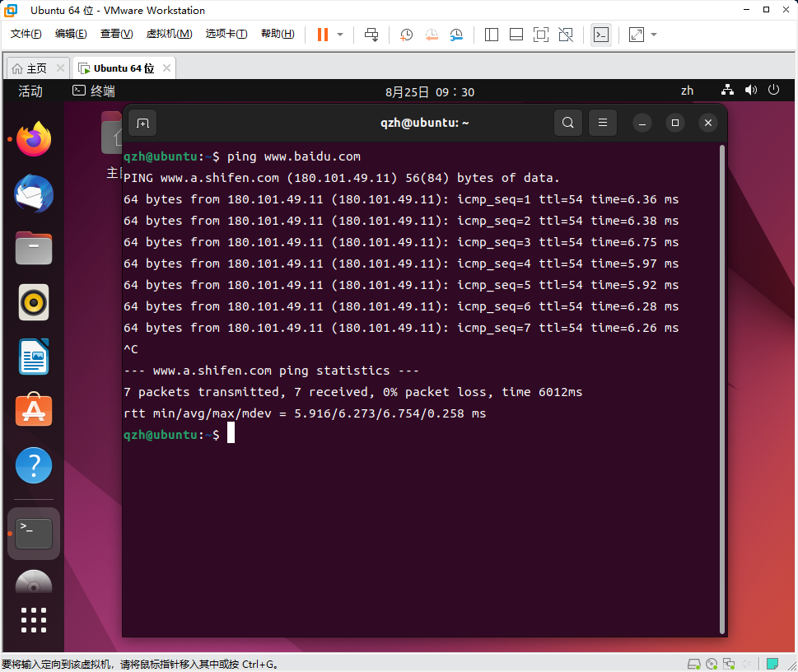The height and width of the screenshot is (672, 798).
Task: Open the 文件(F) menu
Action: [x=26, y=34]
